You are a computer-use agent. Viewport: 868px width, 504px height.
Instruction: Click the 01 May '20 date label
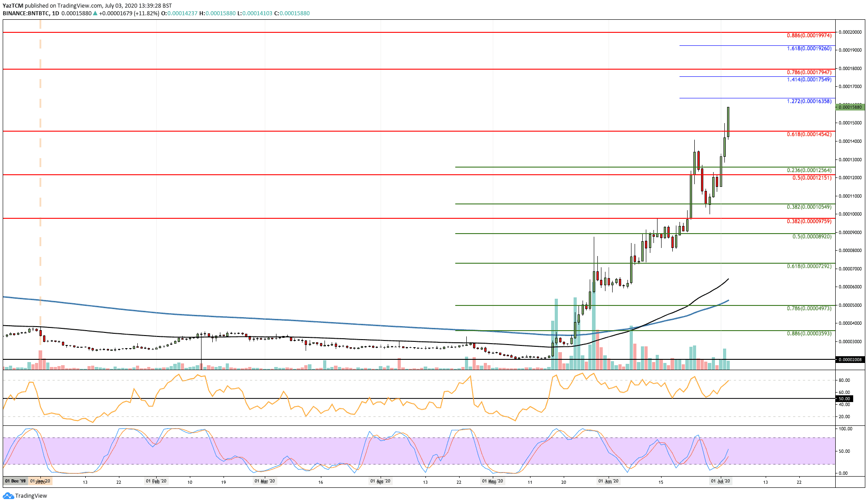[492, 481]
